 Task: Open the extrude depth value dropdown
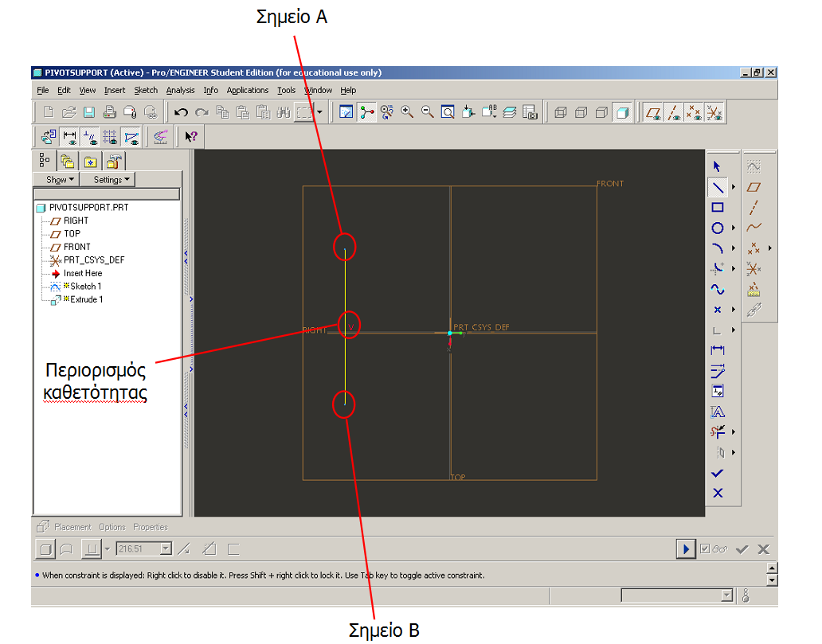coord(166,548)
